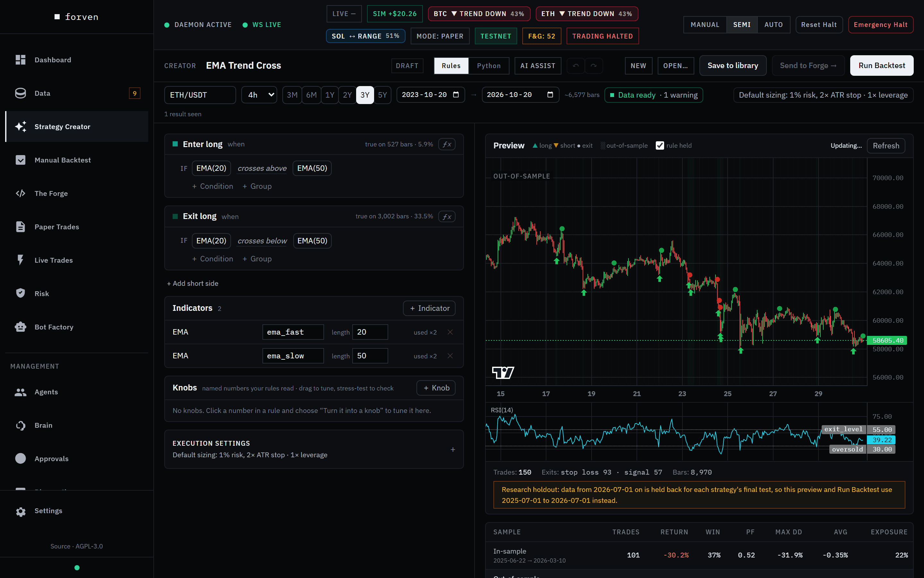Switch trading mode to SEMI
The width and height of the screenshot is (924, 578).
pyautogui.click(x=742, y=25)
